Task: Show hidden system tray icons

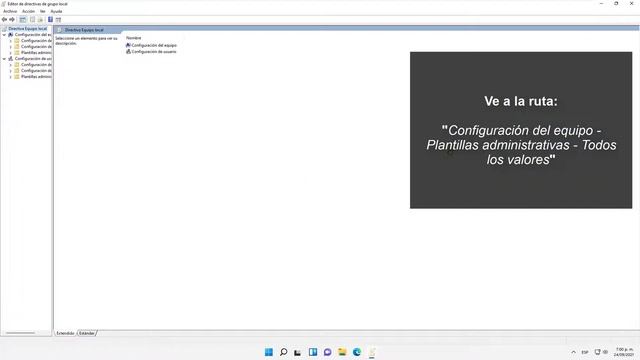Action: tap(573, 352)
